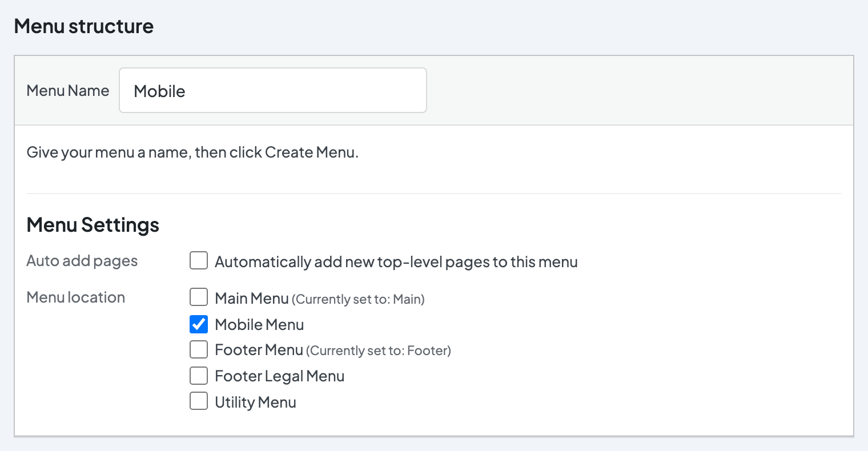This screenshot has height=451, width=868.
Task: Check the Main Menu location checkbox
Action: click(x=199, y=297)
